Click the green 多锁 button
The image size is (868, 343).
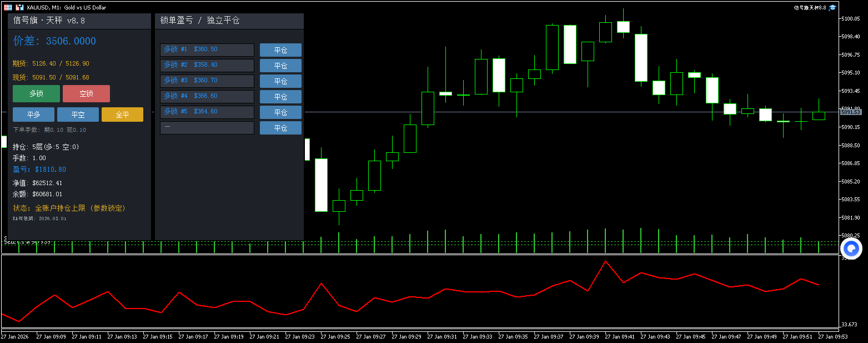(x=36, y=93)
